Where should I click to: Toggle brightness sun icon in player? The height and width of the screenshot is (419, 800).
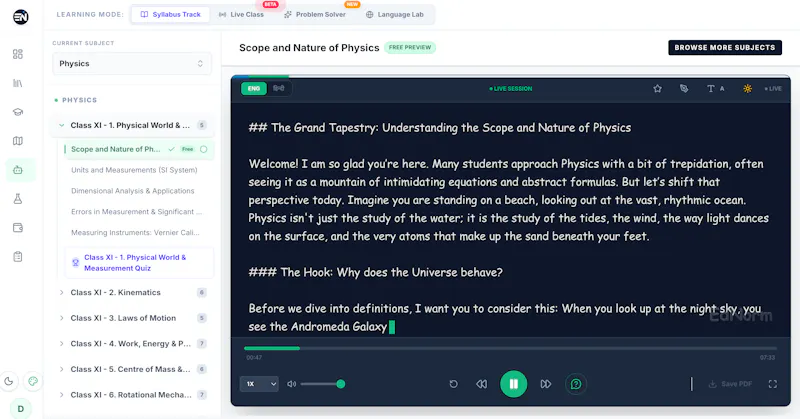747,89
